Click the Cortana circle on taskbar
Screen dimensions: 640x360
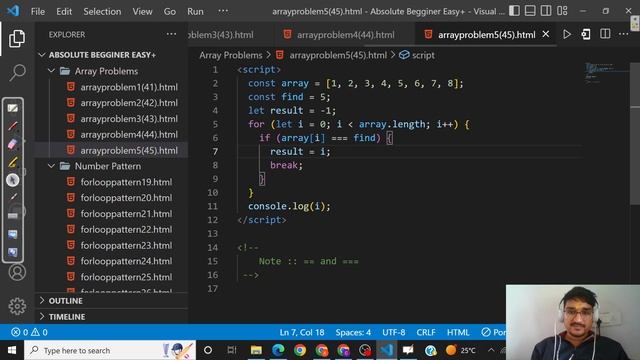(208, 350)
